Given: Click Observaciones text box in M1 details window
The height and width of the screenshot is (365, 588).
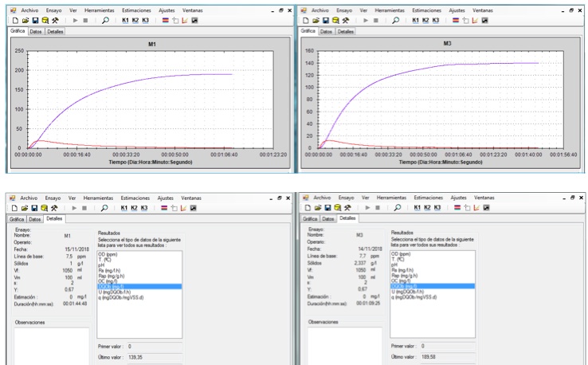Looking at the screenshot, I should 52,346.
